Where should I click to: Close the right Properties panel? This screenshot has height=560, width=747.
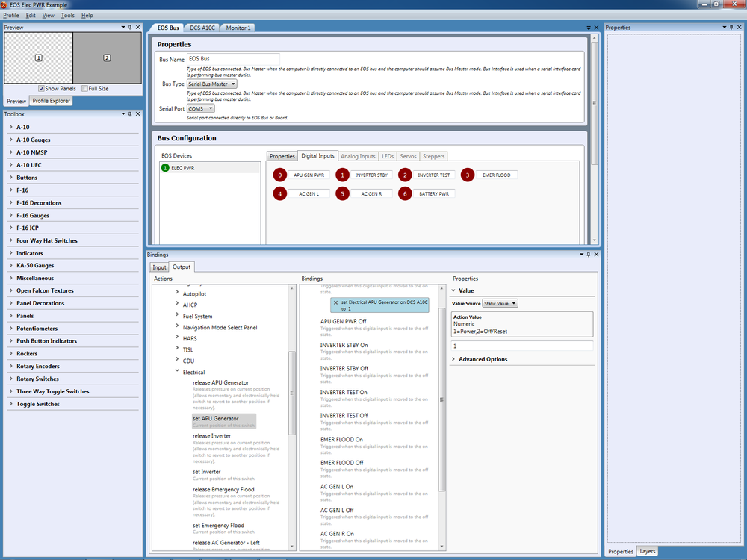(740, 27)
